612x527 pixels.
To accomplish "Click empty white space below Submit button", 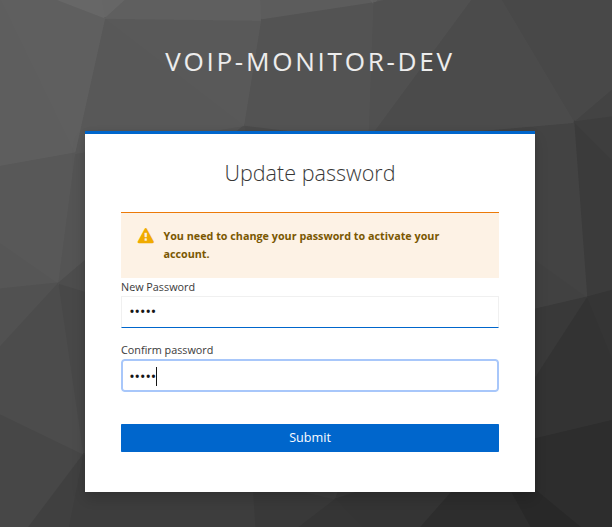I will coord(310,472).
